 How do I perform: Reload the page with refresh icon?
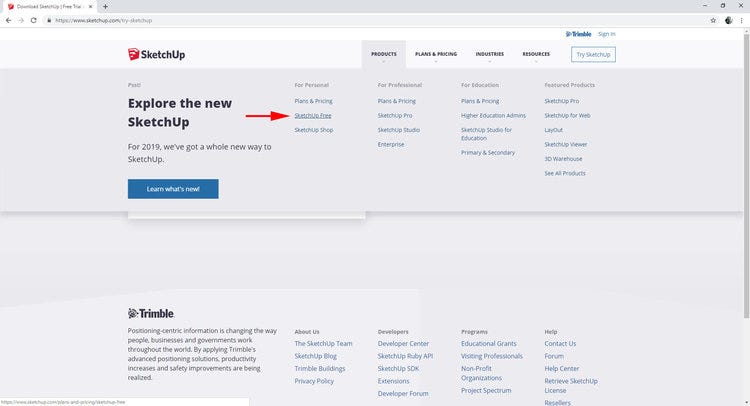click(x=33, y=21)
